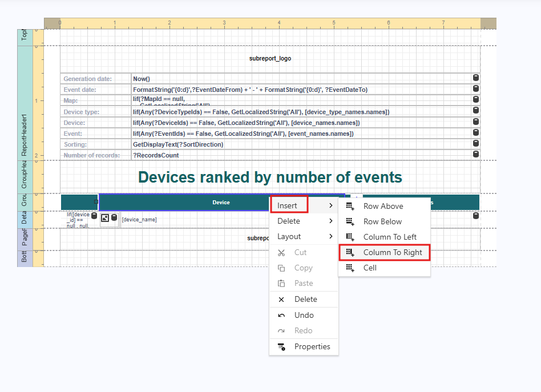Image resolution: width=541 pixels, height=392 pixels.
Task: Select the ReportHeader1 band tab
Action: point(25,135)
